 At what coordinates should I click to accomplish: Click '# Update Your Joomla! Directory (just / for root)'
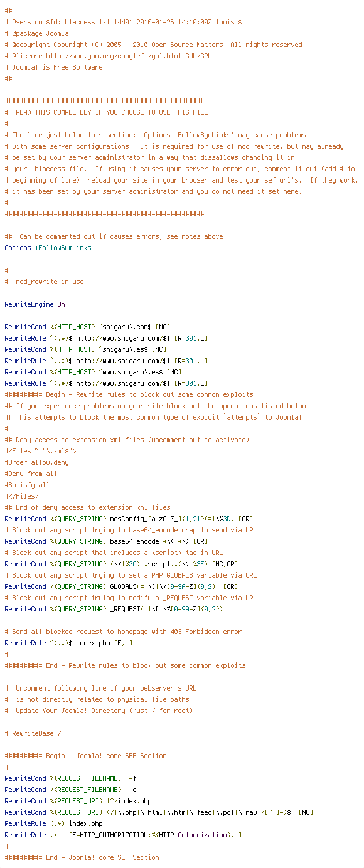[x=99, y=711]
